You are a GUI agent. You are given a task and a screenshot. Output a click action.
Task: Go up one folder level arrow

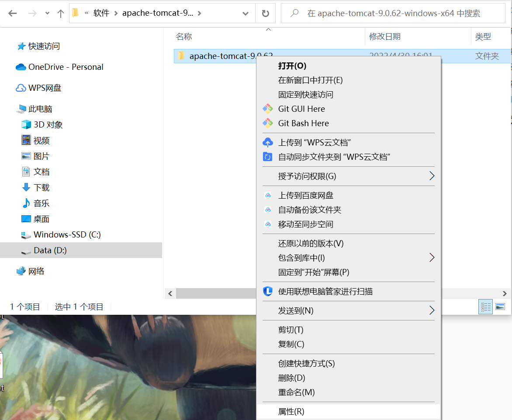click(x=60, y=14)
